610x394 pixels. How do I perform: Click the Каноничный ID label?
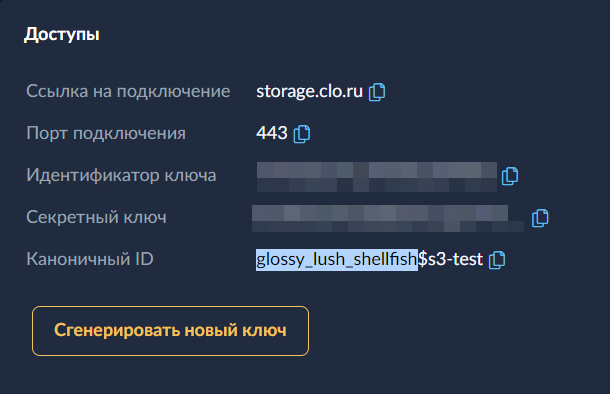click(90, 259)
